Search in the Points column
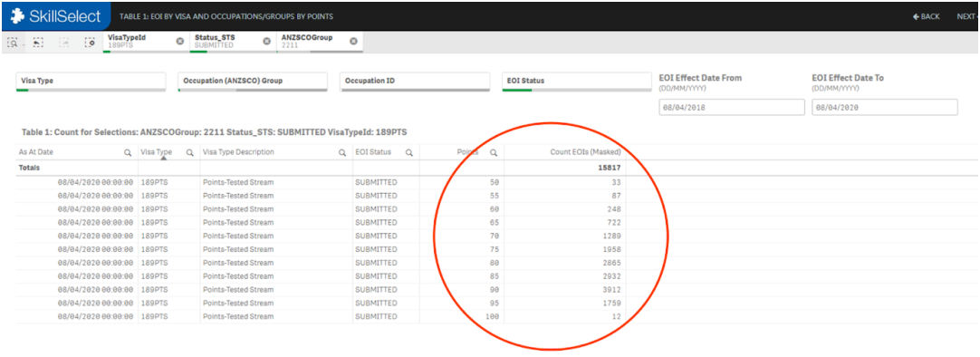The width and height of the screenshot is (980, 357). coord(494,152)
